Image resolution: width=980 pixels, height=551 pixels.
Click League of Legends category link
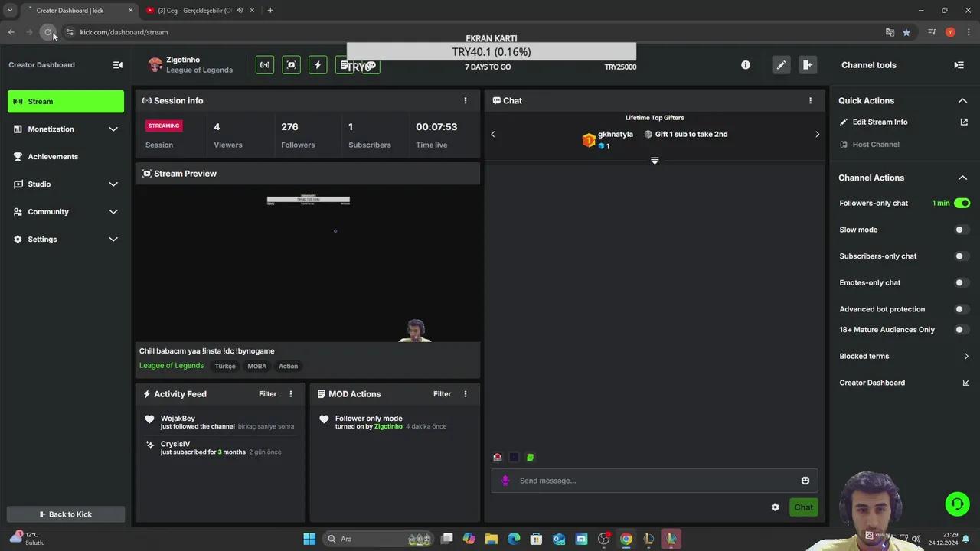[x=171, y=366]
